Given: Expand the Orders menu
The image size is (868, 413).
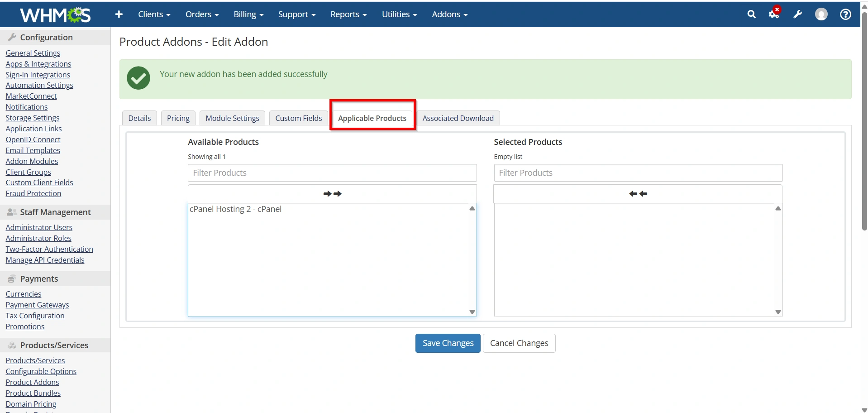Looking at the screenshot, I should (x=202, y=14).
